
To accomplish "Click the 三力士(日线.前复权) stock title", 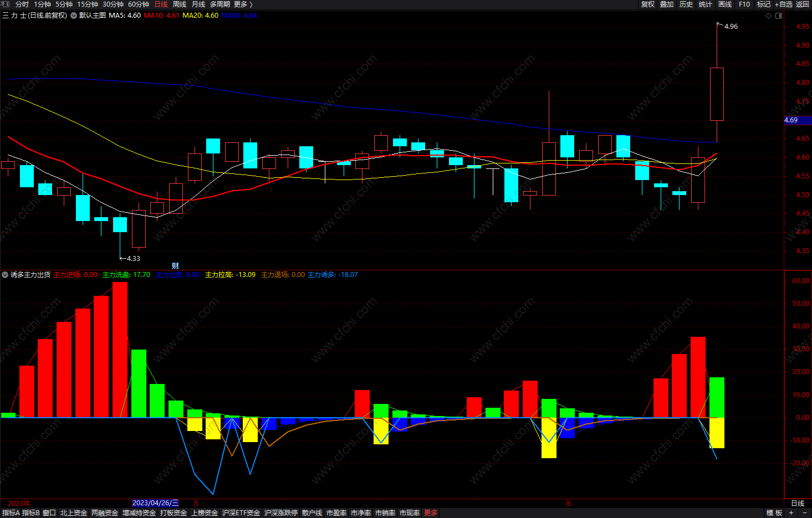I will pos(34,16).
